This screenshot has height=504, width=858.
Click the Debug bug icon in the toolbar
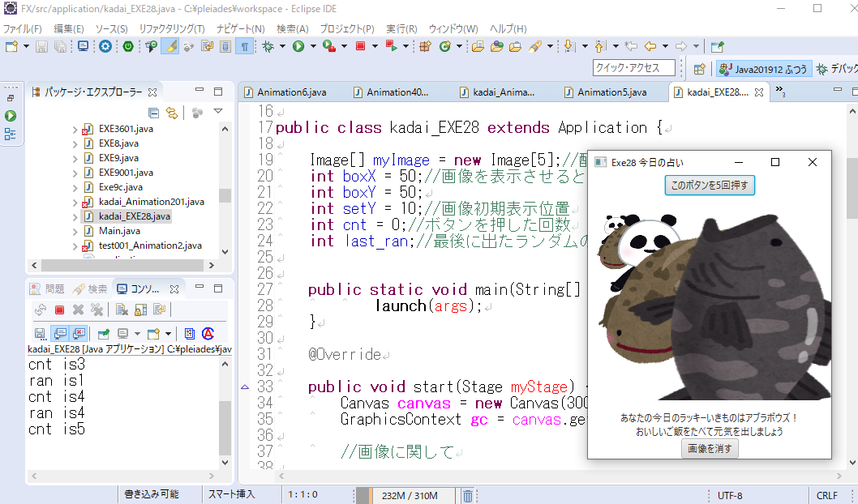point(268,46)
